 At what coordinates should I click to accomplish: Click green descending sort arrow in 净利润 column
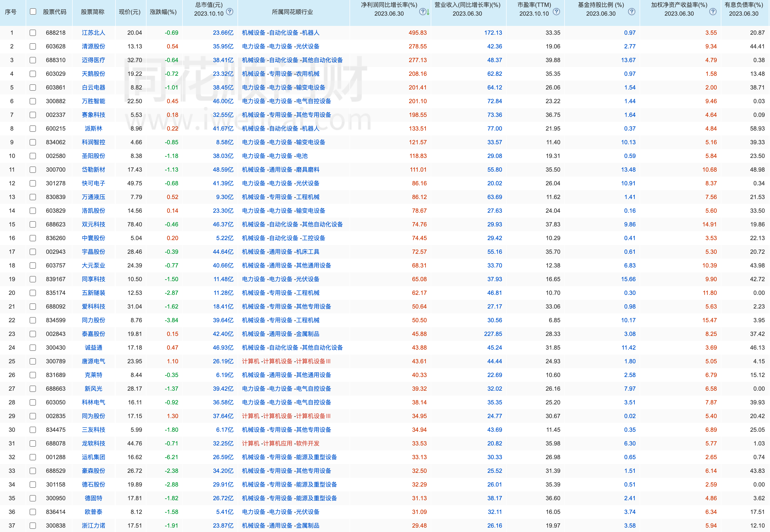click(x=428, y=12)
